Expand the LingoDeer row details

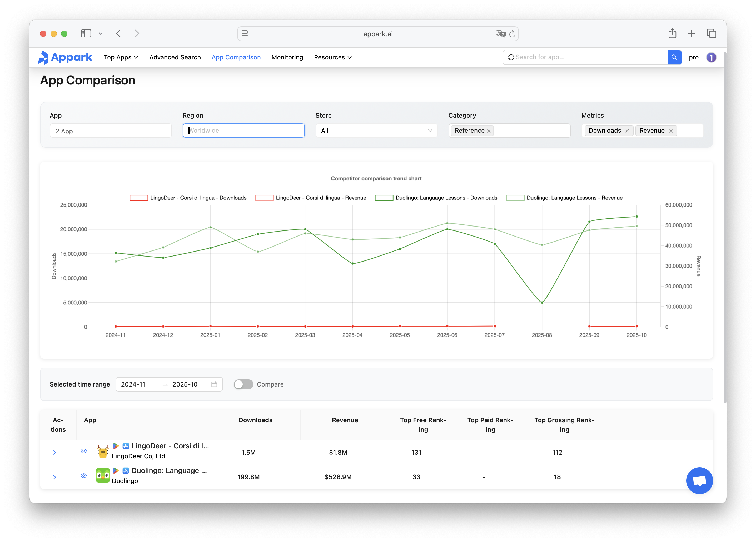click(x=54, y=452)
